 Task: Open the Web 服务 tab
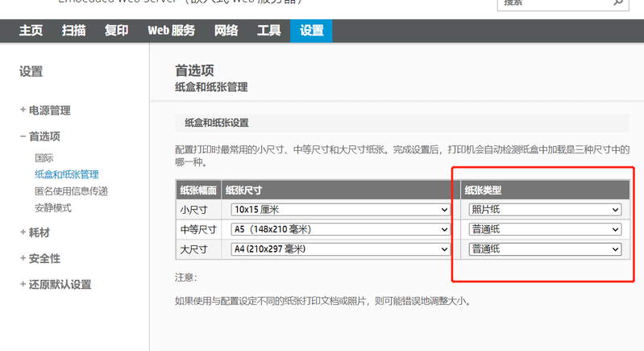pyautogui.click(x=171, y=31)
